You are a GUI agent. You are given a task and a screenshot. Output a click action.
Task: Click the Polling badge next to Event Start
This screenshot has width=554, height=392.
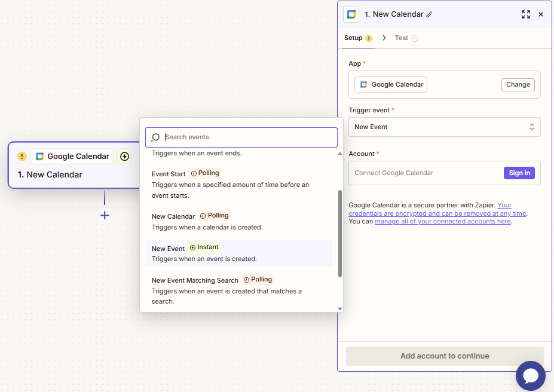tap(205, 173)
